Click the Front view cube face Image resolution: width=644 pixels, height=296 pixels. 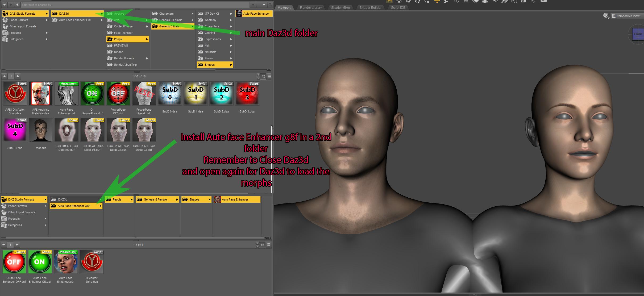(x=638, y=34)
